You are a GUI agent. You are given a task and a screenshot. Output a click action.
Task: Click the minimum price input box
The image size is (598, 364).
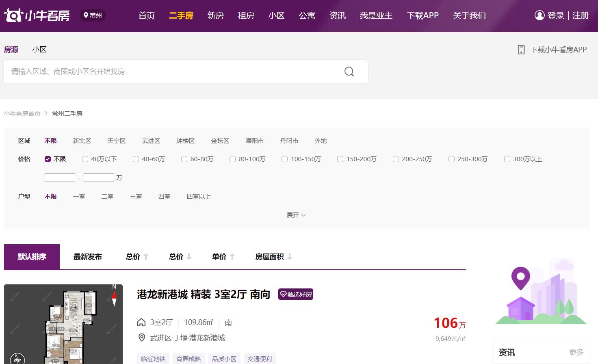tap(60, 178)
